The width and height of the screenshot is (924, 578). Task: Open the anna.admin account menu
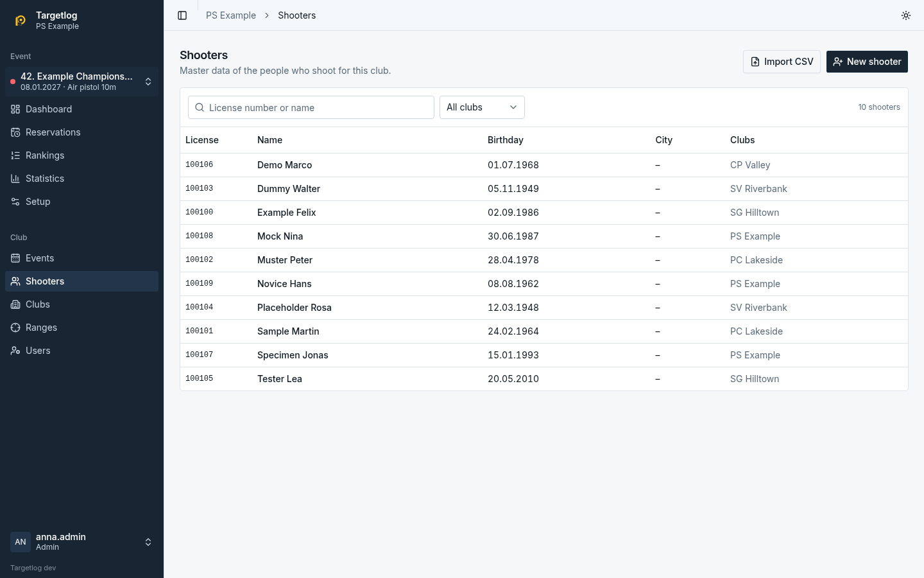[x=81, y=542]
